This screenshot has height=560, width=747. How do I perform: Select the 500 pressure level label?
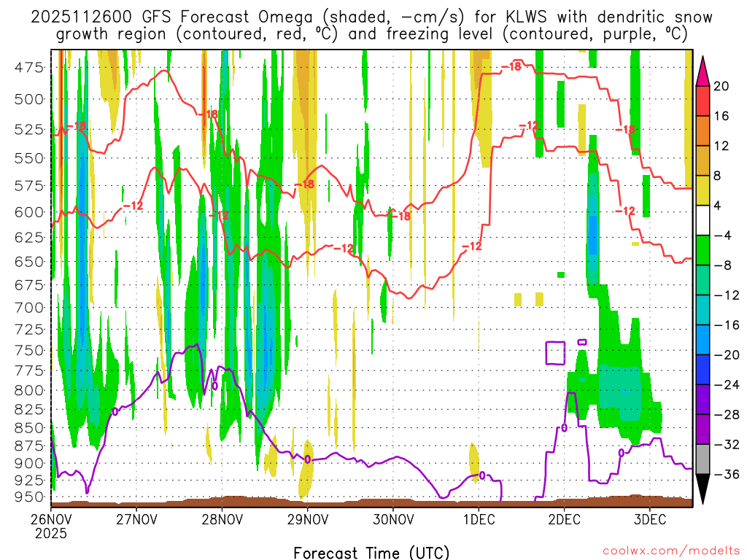[x=29, y=99]
